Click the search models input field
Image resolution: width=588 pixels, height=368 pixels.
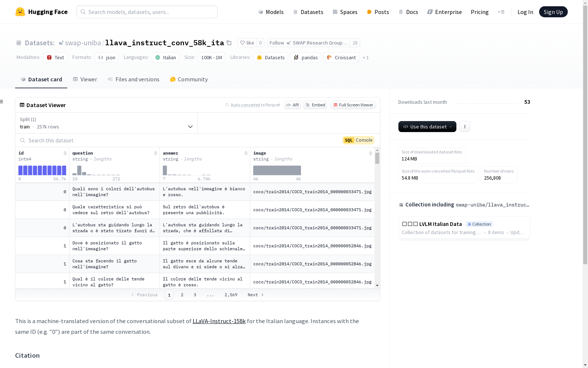pyautogui.click(x=147, y=12)
